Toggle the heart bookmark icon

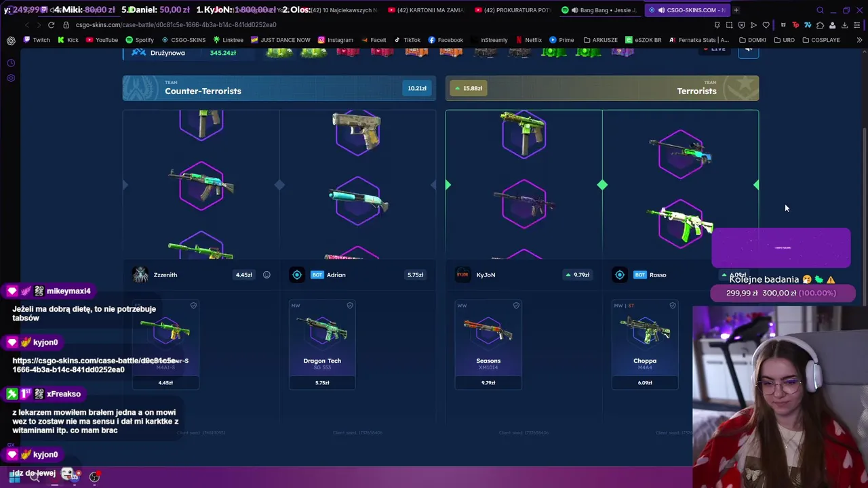[x=766, y=25]
